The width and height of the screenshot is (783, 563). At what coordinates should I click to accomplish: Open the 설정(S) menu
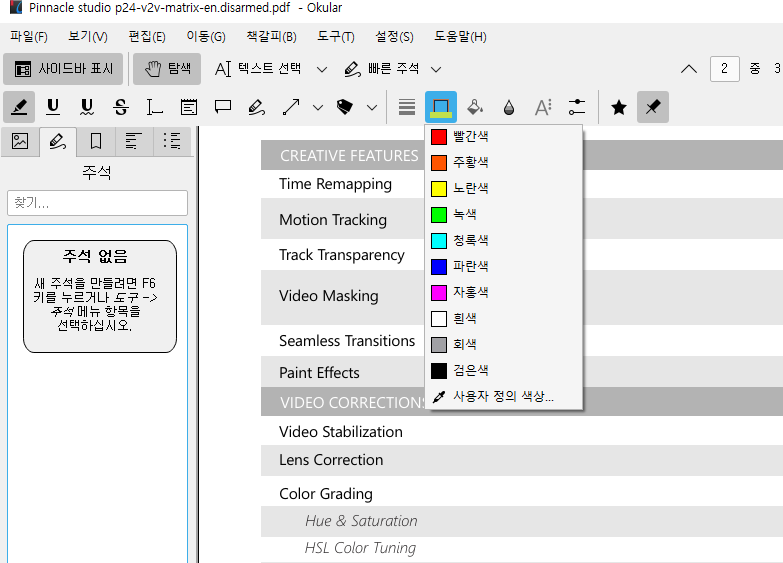click(x=394, y=36)
